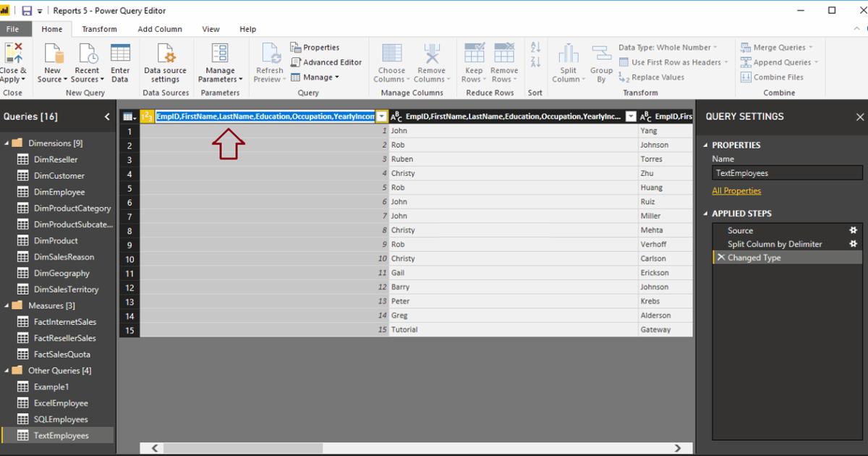Open query Properties in the ribbon
The height and width of the screenshot is (456, 868).
[x=315, y=47]
